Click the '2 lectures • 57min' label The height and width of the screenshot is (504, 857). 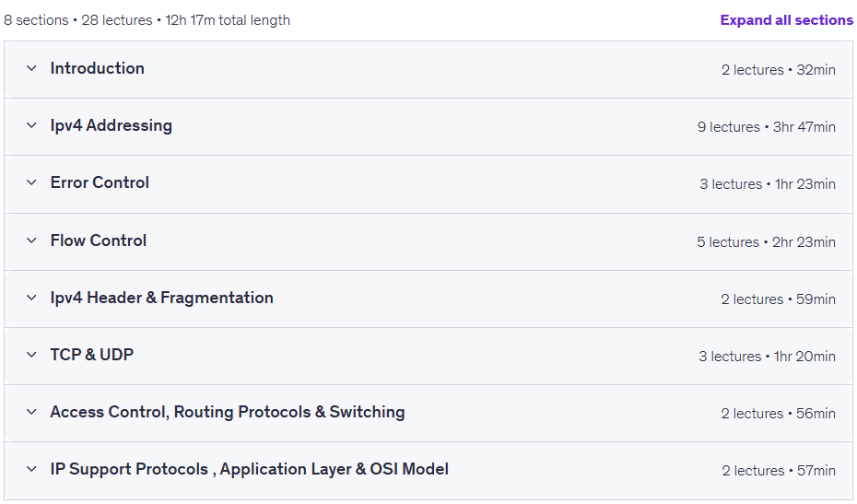click(779, 471)
